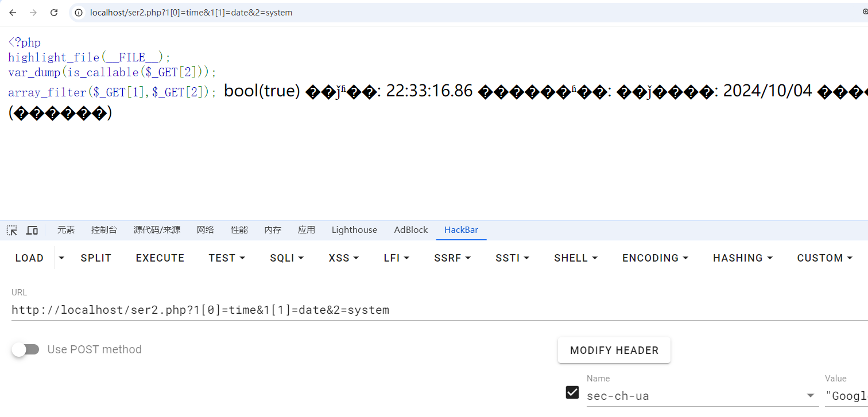
Task: Open the sec-ch-ua header name dropdown
Action: [810, 396]
